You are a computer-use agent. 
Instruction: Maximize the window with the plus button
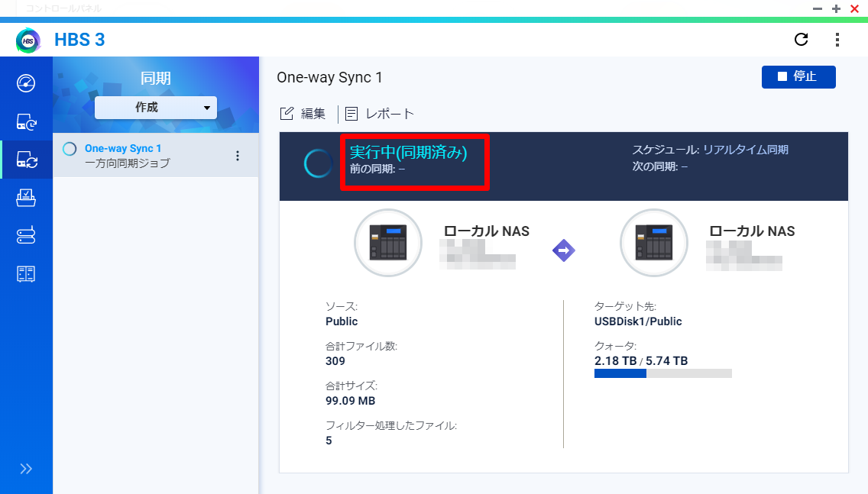pyautogui.click(x=836, y=8)
